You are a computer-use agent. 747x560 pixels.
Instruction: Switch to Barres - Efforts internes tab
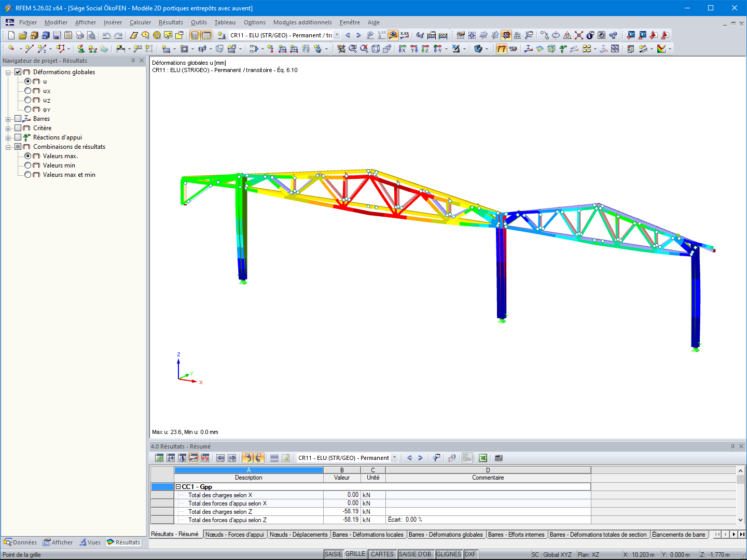[x=517, y=534]
